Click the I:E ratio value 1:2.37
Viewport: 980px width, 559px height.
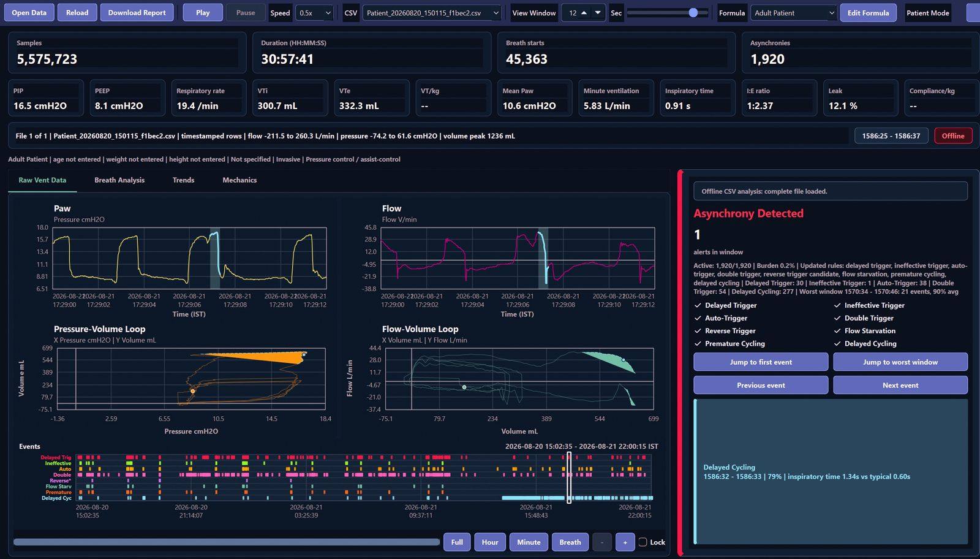pos(759,106)
